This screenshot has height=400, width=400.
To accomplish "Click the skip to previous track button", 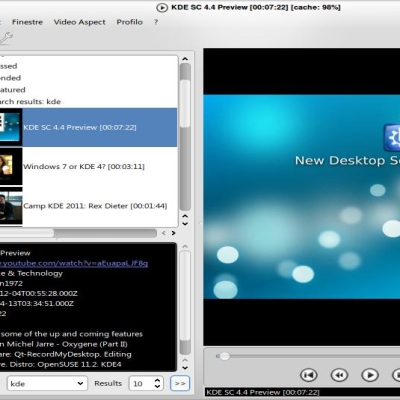I will pos(309,375).
